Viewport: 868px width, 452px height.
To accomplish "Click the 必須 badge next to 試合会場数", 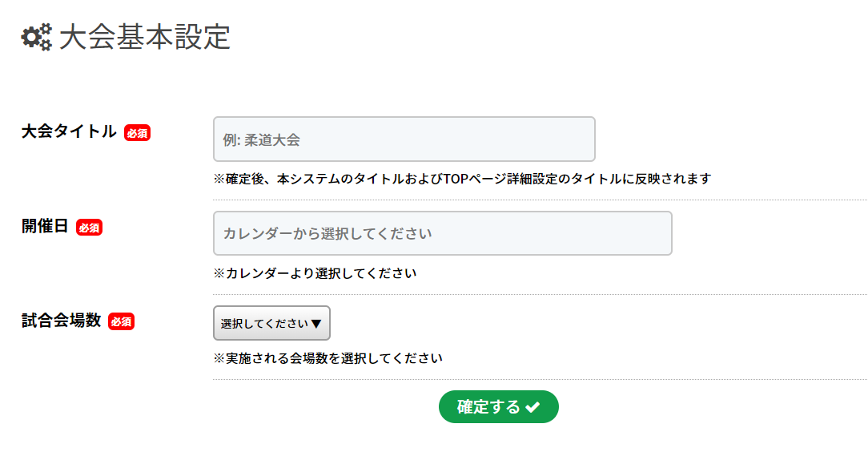I will click(x=121, y=321).
